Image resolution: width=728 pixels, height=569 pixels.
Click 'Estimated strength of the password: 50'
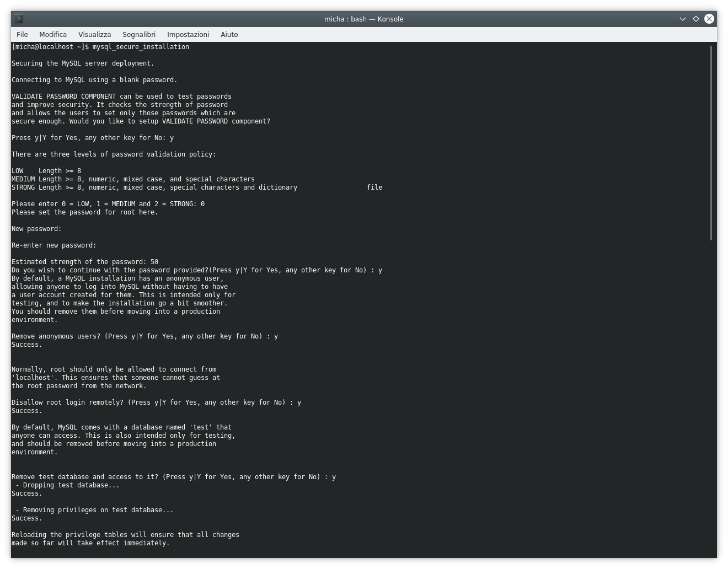point(85,262)
